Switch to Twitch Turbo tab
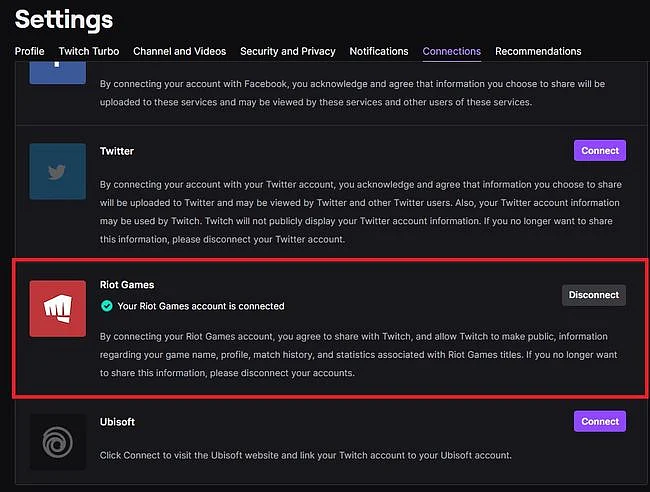 [89, 51]
